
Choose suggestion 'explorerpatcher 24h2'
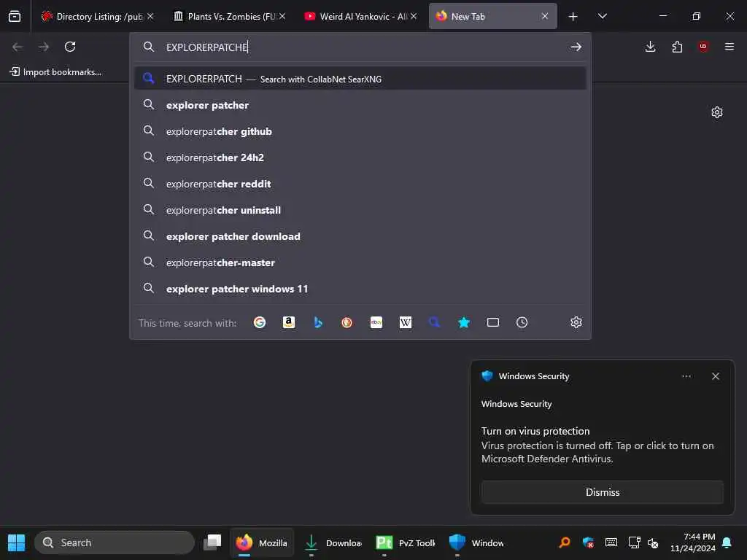[360, 157]
